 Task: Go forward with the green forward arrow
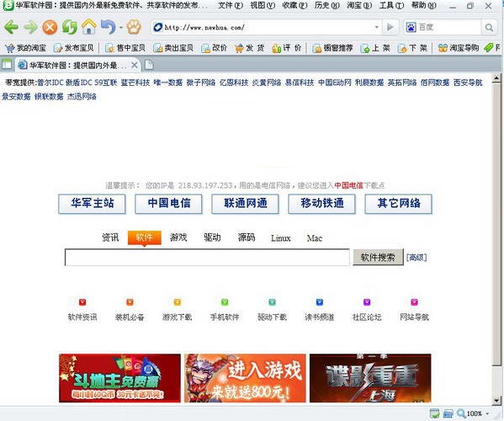pos(31,27)
